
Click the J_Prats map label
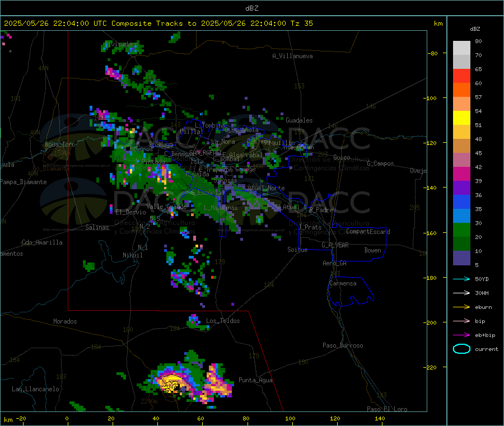(310, 227)
